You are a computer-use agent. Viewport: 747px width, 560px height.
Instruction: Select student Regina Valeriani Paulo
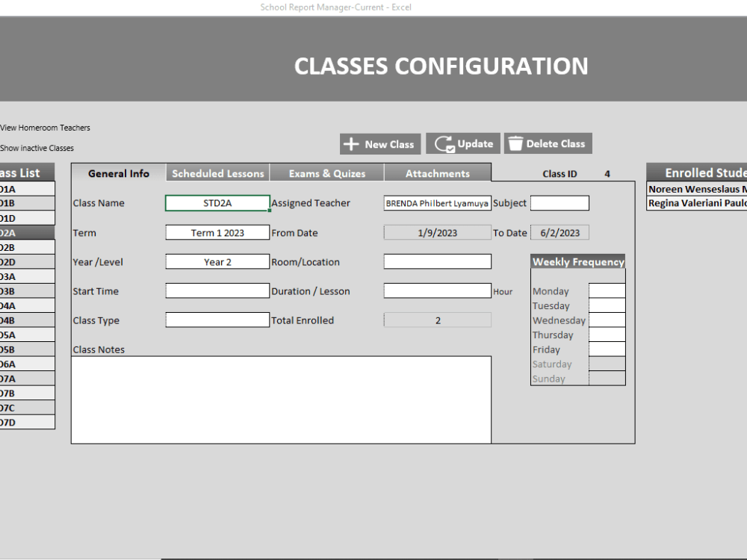click(x=696, y=203)
